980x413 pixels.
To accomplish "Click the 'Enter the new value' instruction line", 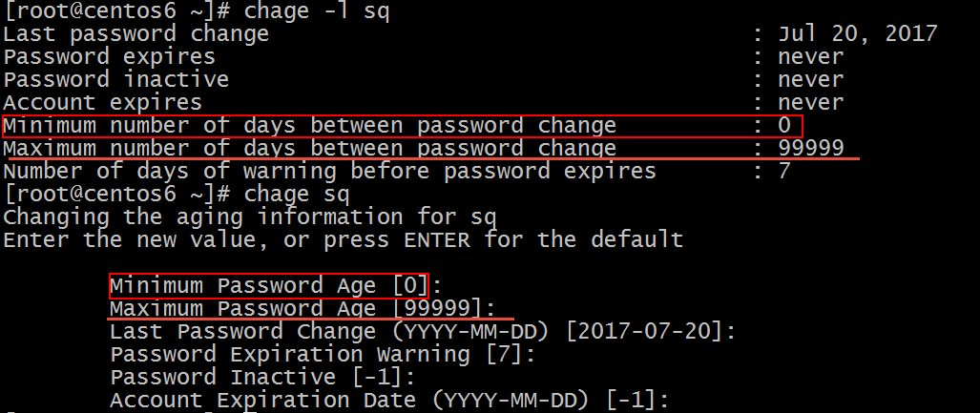I will point(344,239).
